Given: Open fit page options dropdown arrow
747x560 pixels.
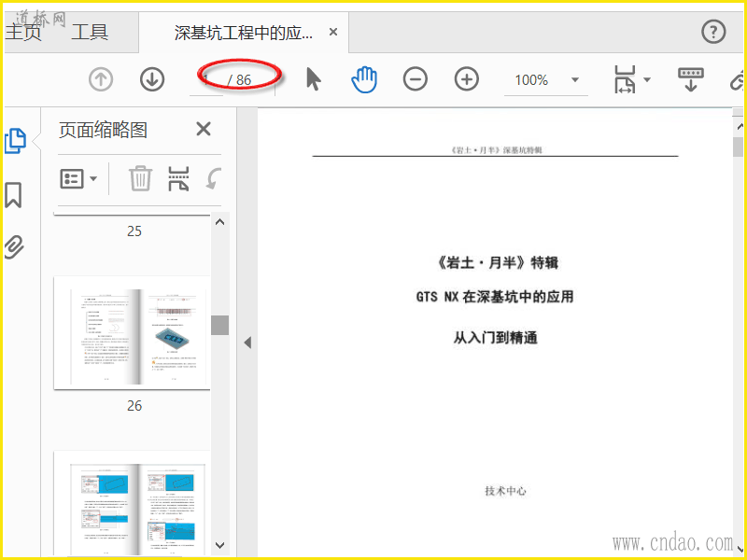Looking at the screenshot, I should (647, 79).
